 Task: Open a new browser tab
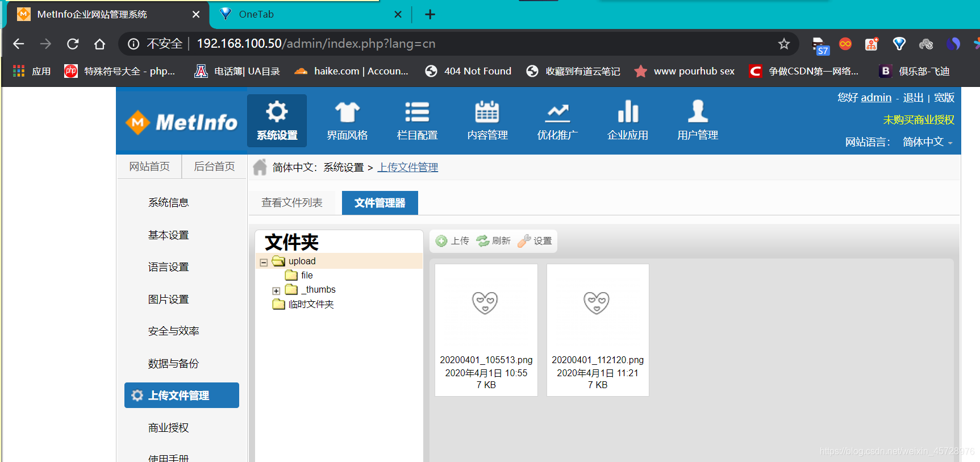430,14
